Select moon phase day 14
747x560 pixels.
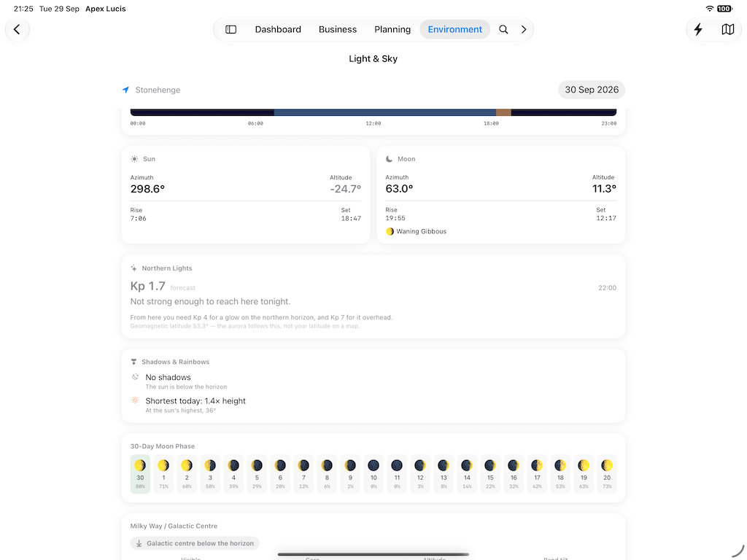[467, 474]
